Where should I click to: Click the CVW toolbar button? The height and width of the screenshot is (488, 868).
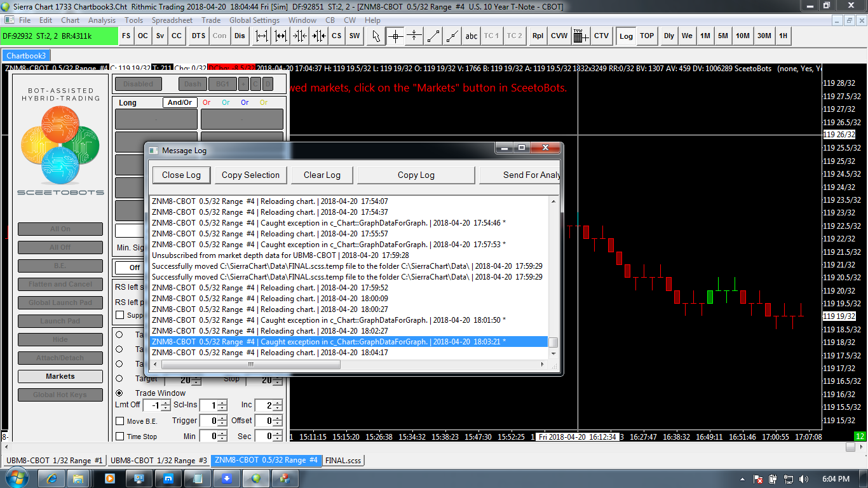559,36
